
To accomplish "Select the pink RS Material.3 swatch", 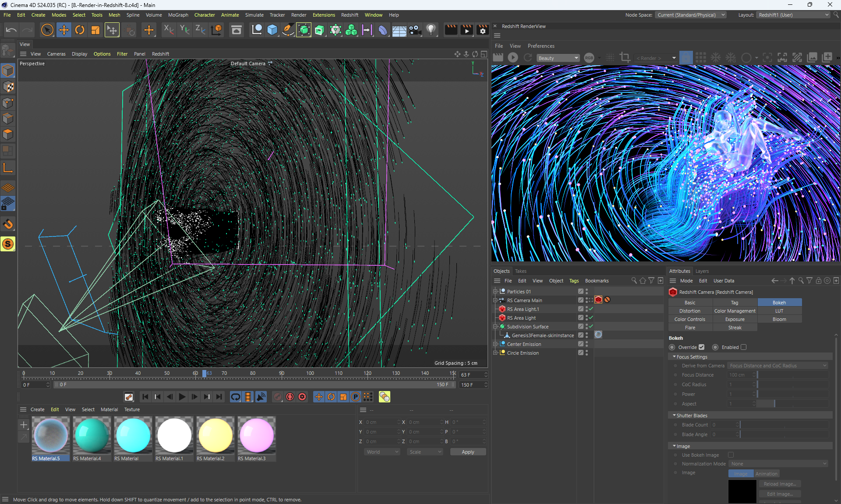I will (x=256, y=435).
